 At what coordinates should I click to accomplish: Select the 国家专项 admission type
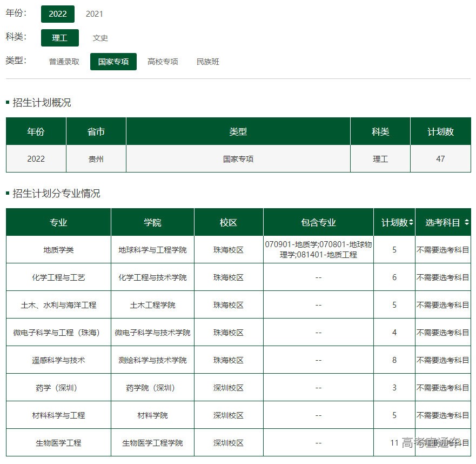[x=113, y=62]
